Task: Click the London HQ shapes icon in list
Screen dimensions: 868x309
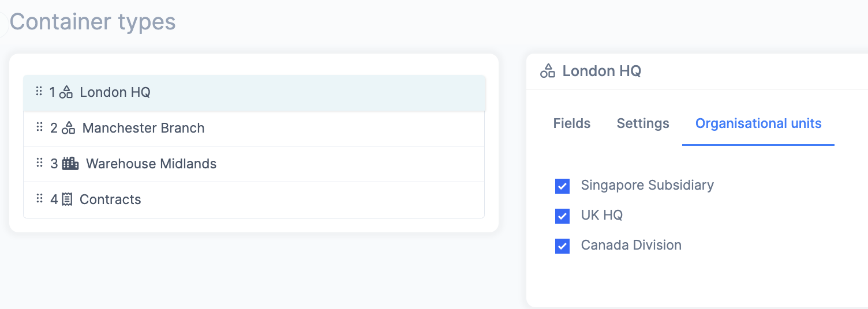Action: (x=66, y=92)
